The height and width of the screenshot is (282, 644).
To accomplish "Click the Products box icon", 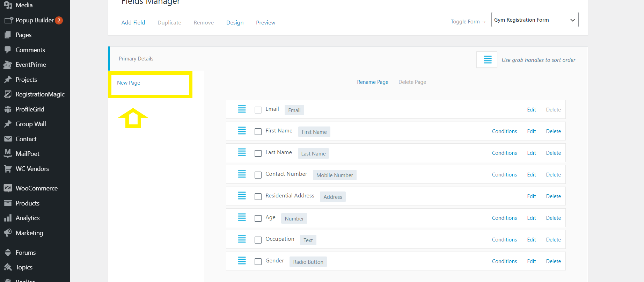I will click(8, 203).
